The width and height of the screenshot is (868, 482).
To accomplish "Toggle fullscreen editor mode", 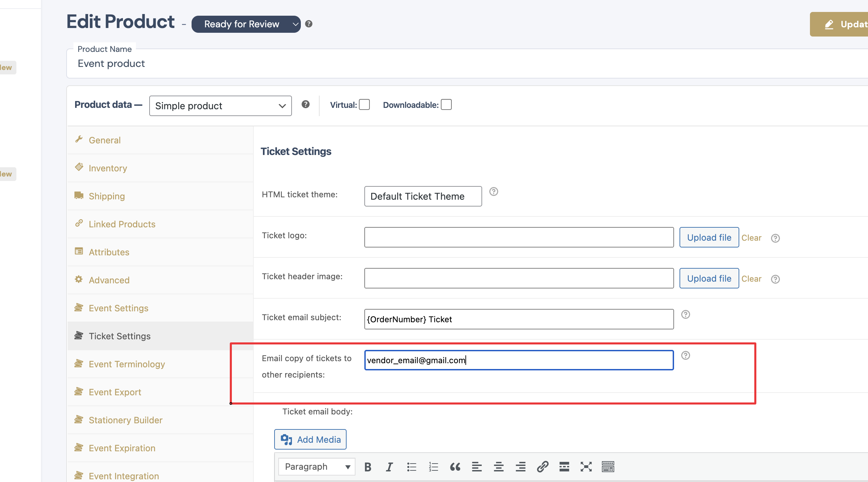I will (x=586, y=467).
